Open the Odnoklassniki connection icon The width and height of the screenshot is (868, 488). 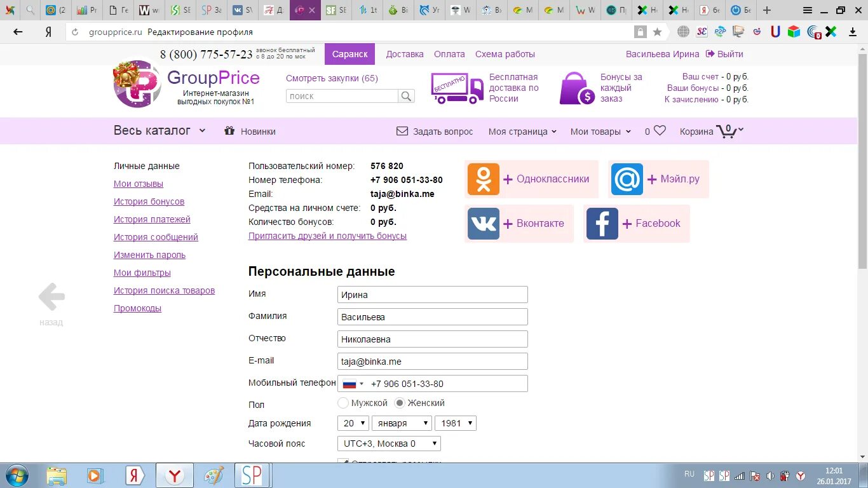tap(484, 179)
